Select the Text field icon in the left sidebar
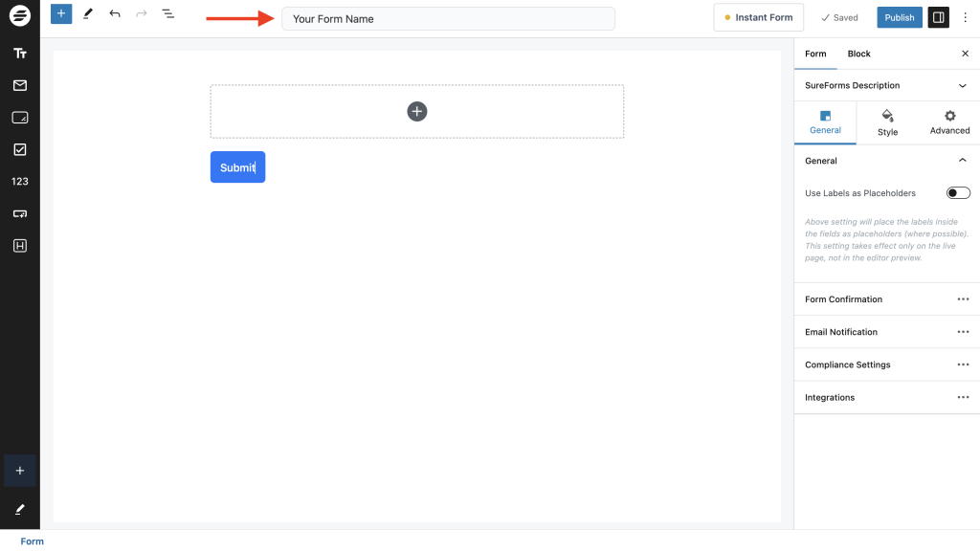The width and height of the screenshot is (980, 552). 19,53
